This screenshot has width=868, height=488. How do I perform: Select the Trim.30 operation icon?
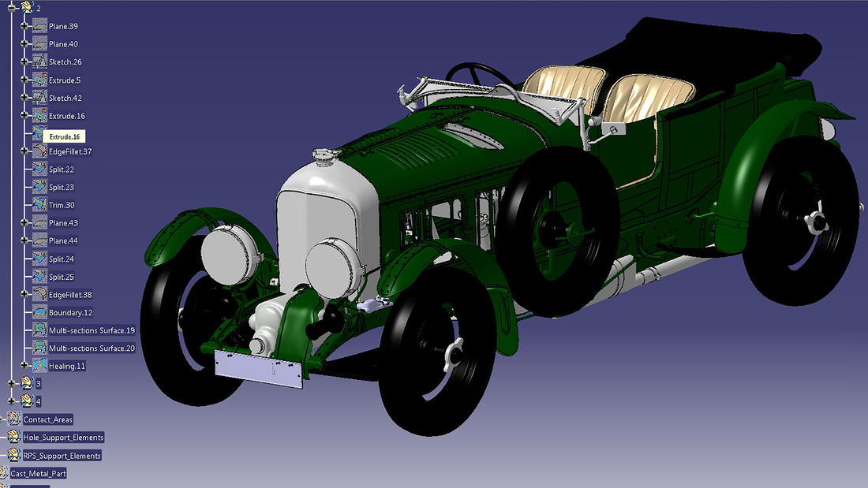pos(39,204)
